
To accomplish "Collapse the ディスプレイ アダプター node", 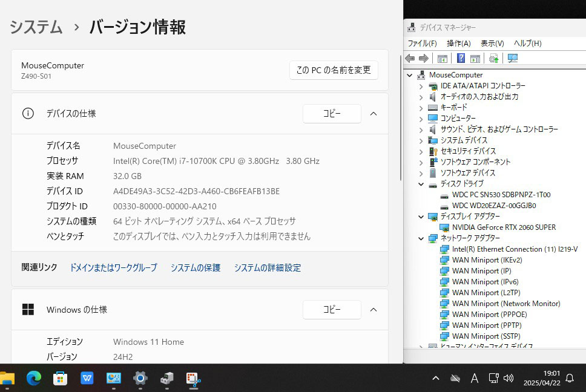I will coord(421,217).
